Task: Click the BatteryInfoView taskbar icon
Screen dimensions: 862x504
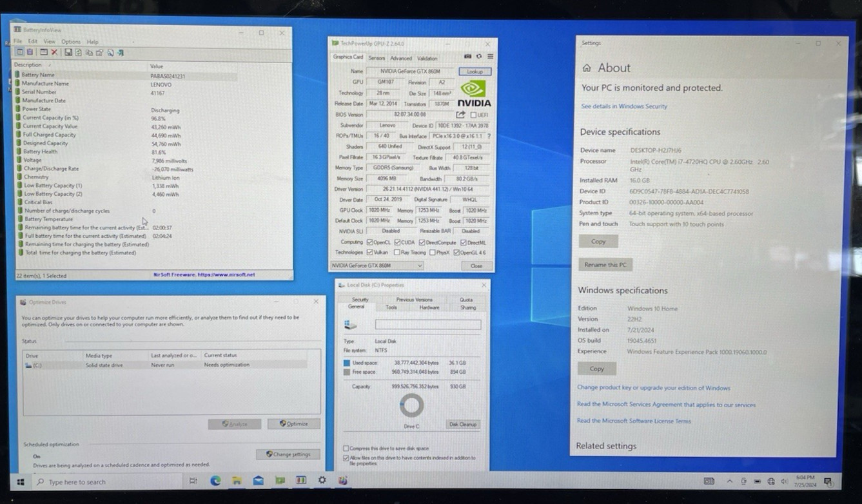Action: 300,481
